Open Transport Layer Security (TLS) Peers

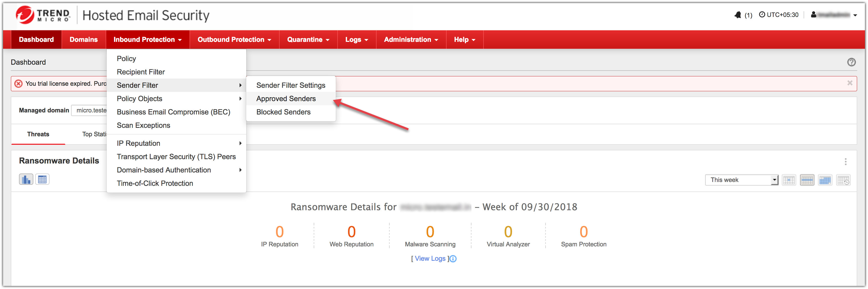tap(176, 157)
